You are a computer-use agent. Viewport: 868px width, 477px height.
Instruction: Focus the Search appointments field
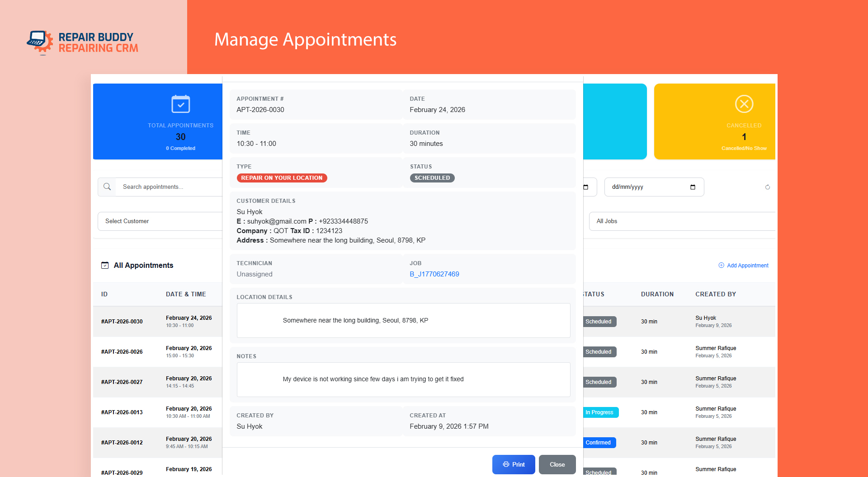(x=169, y=187)
